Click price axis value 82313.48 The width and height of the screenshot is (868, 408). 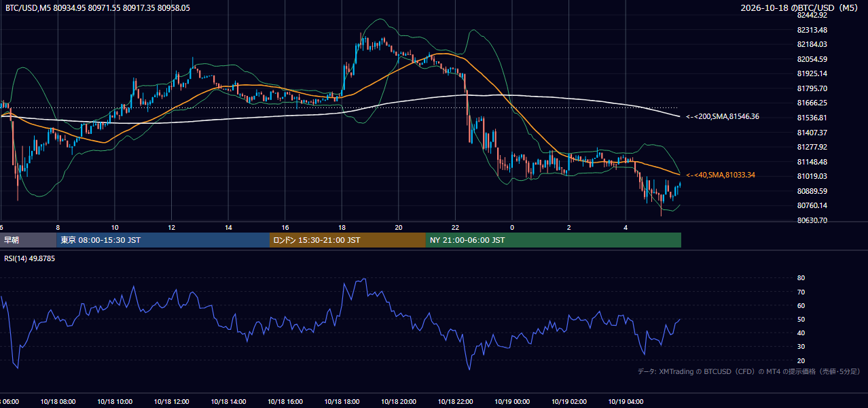point(812,30)
